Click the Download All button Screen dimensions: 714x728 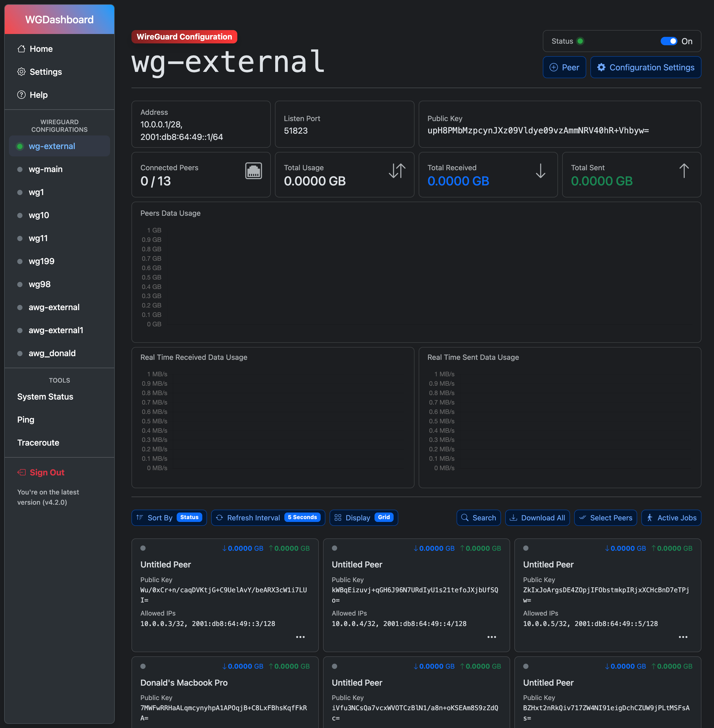537,518
